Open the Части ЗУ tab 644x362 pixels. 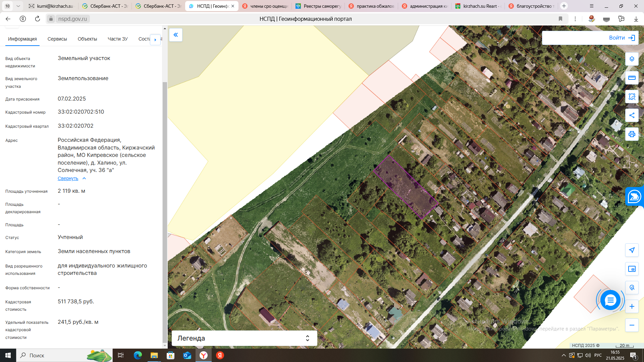click(x=117, y=39)
